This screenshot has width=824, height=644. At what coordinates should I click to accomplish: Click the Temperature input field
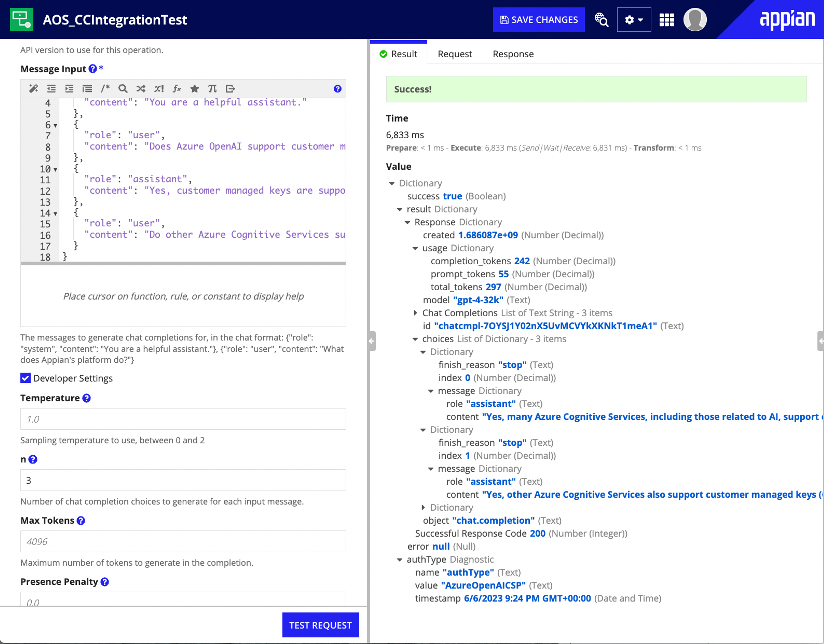click(183, 419)
